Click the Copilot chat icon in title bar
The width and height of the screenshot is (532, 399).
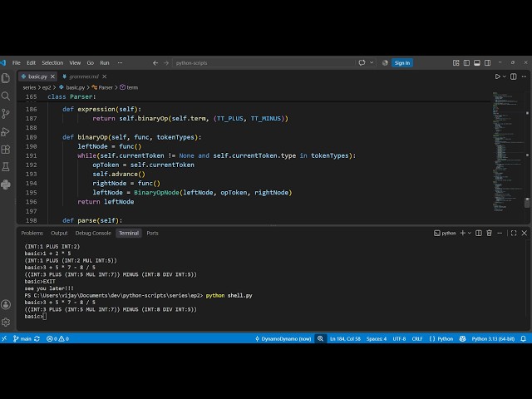(x=362, y=63)
